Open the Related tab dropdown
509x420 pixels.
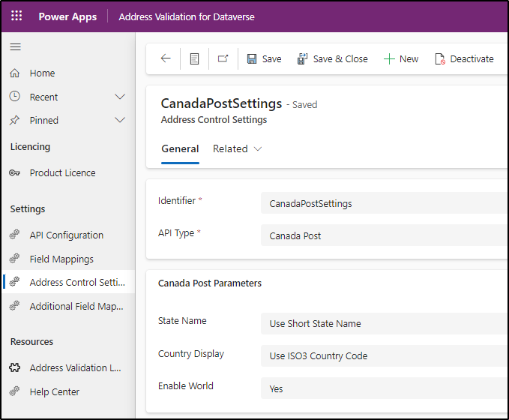click(x=237, y=148)
